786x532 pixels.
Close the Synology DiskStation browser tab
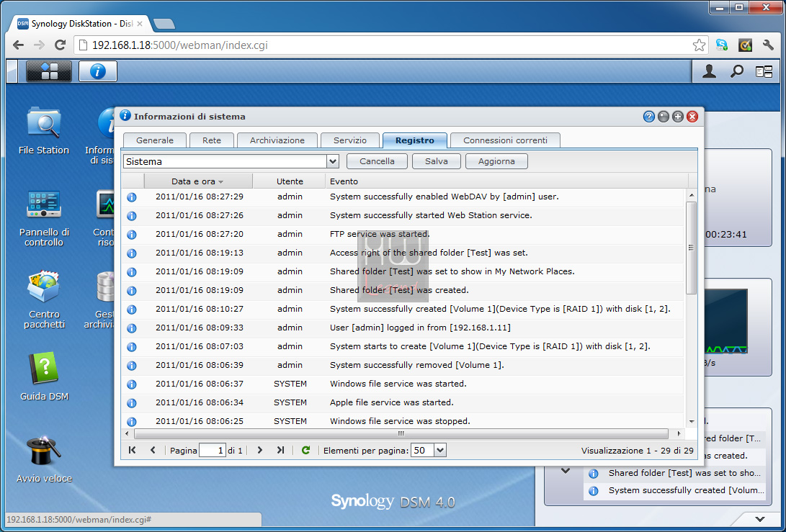pos(140,24)
